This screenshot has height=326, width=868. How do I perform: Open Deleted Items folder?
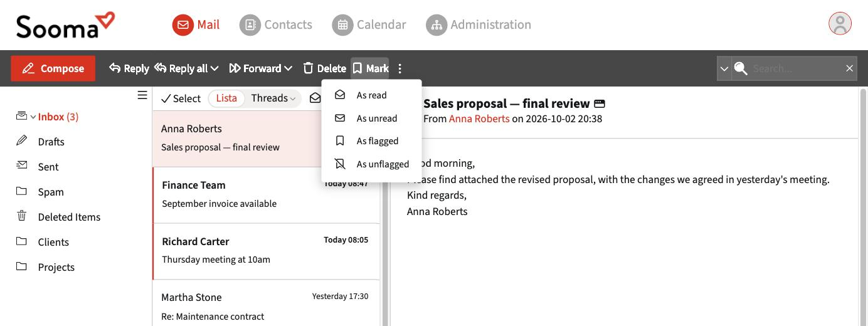click(69, 217)
